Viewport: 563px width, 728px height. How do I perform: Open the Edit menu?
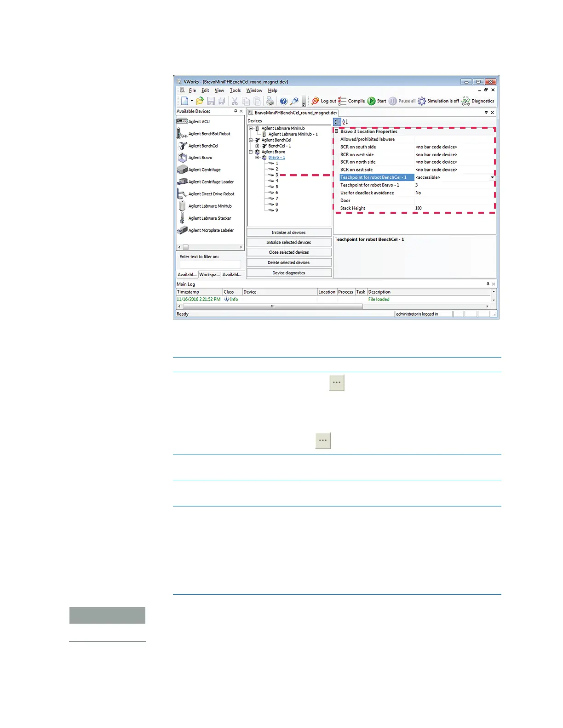click(x=205, y=91)
